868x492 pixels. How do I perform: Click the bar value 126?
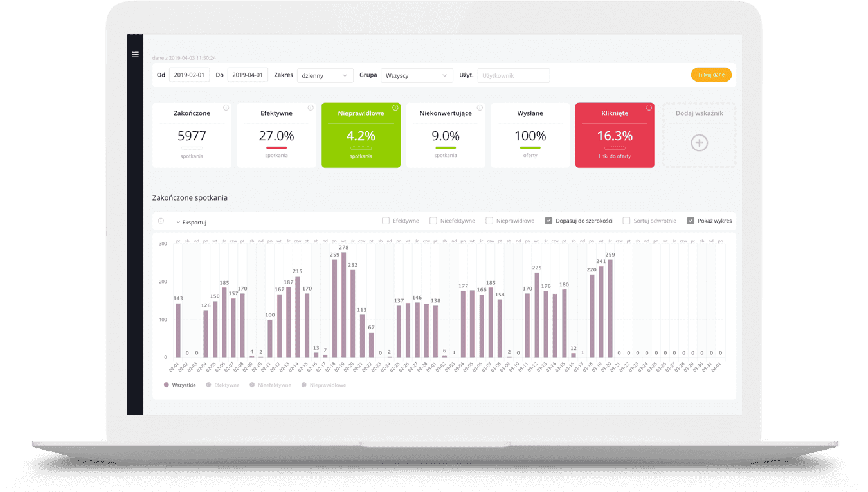point(206,305)
